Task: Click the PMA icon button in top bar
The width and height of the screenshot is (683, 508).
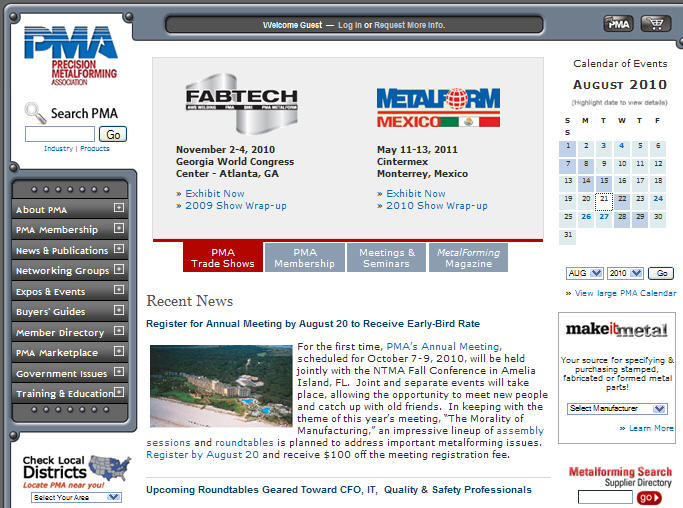Action: 619,24
